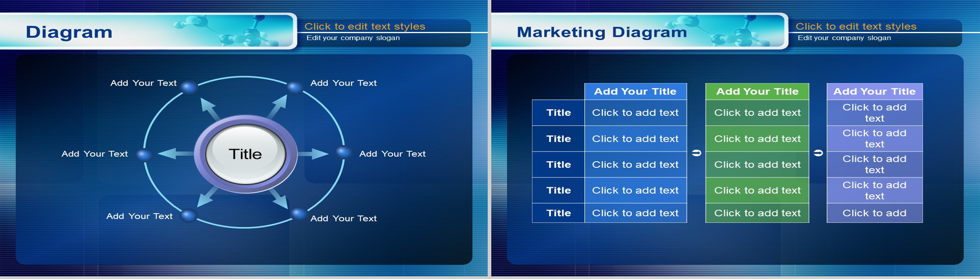The width and height of the screenshot is (980, 279).
Task: Click the arrow between the blue and green columns
Action: [x=696, y=153]
